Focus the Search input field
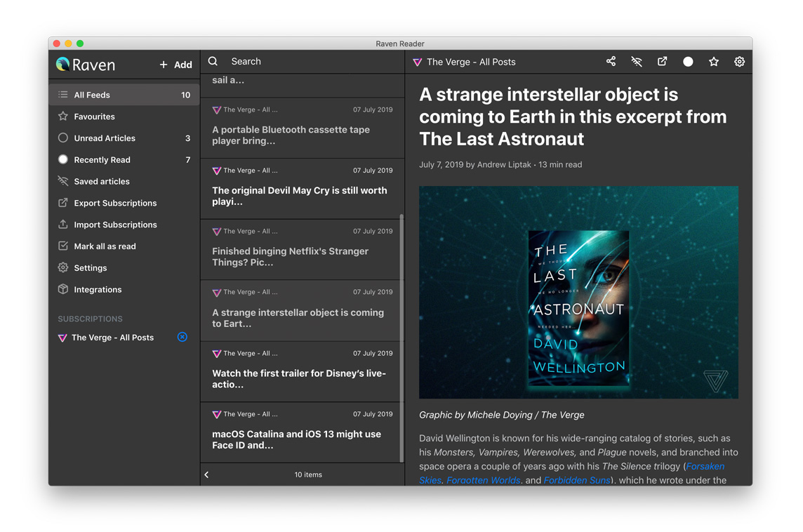Image resolution: width=803 pixels, height=532 pixels. 312,62
